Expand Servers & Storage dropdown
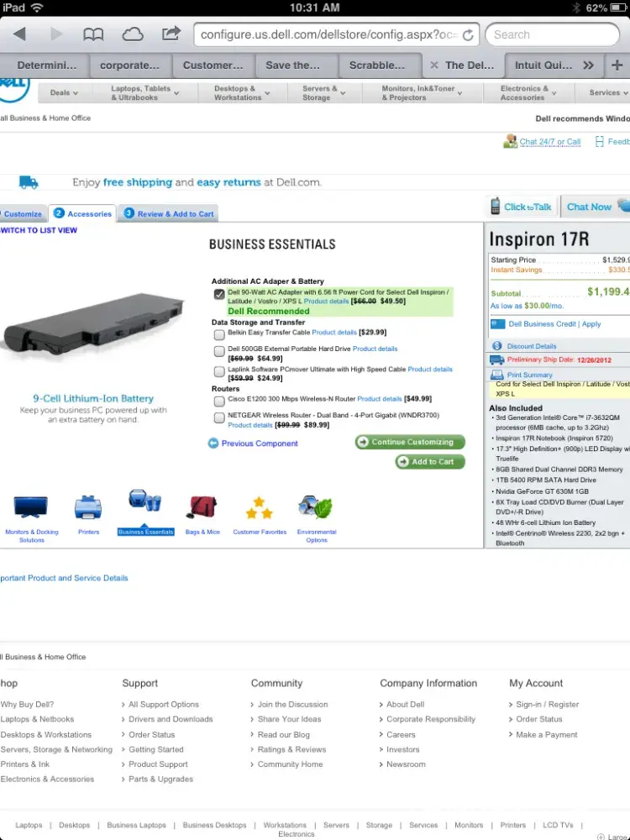630x840 pixels. tap(323, 92)
